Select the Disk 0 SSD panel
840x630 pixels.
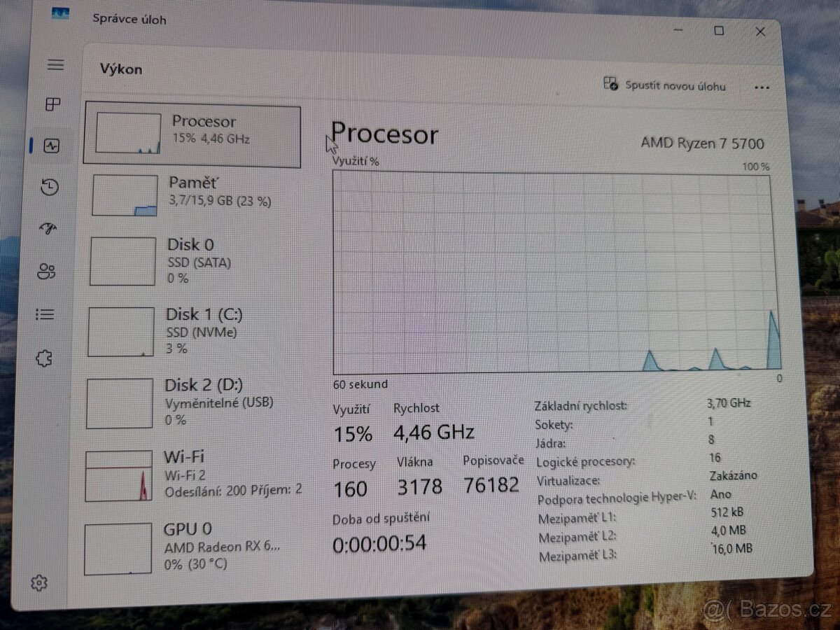coord(192,262)
